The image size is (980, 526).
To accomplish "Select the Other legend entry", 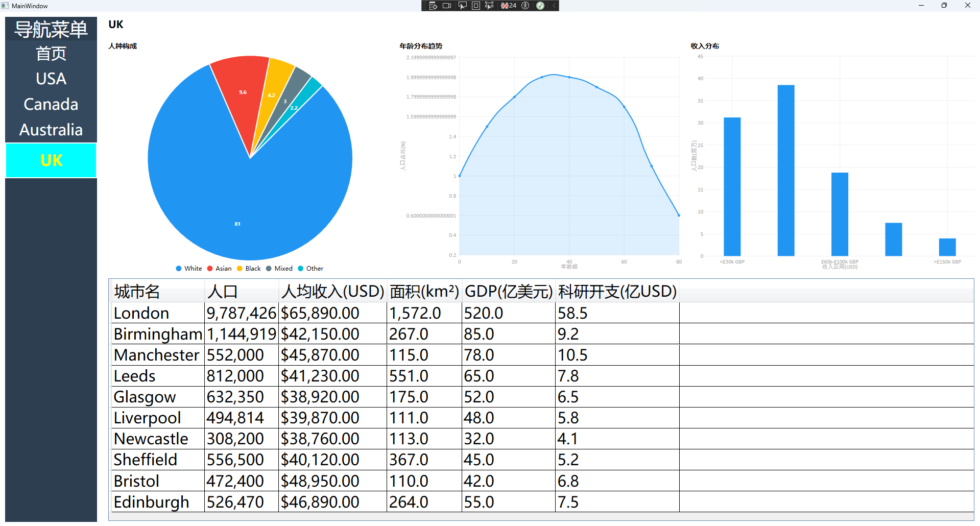I will point(310,269).
